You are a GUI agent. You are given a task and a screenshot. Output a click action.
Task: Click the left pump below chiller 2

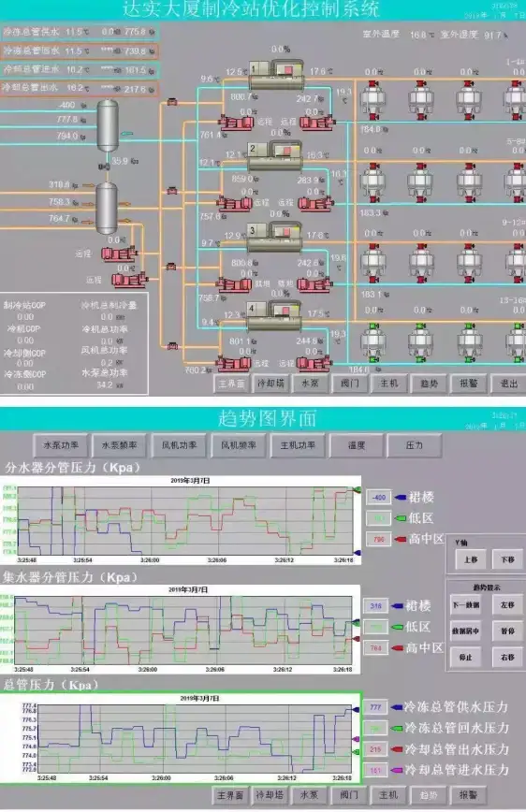click(235, 203)
